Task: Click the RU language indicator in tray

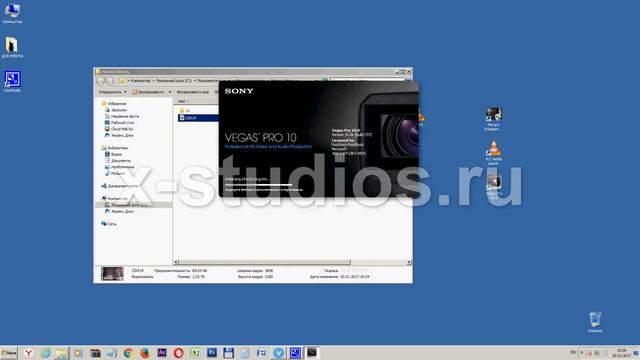Action: [573, 352]
